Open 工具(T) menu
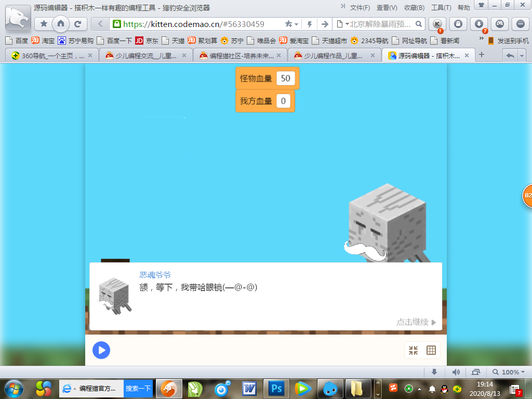This screenshot has height=399, width=532. 441,7
